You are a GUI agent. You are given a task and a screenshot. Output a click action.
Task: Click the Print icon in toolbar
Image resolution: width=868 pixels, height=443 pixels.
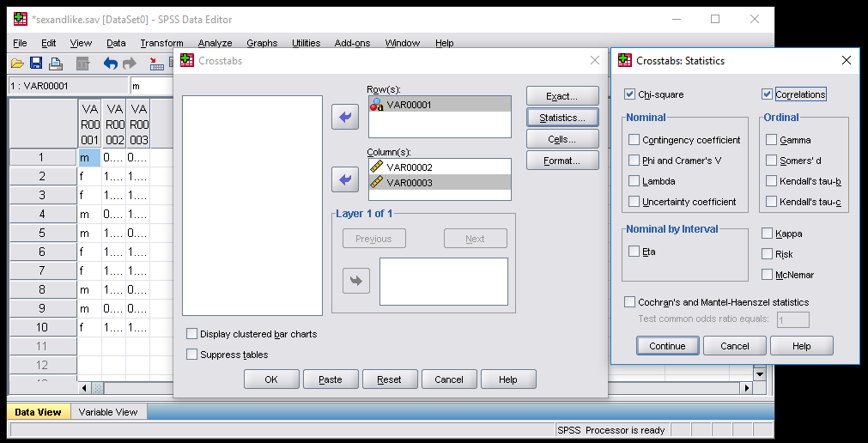click(56, 63)
